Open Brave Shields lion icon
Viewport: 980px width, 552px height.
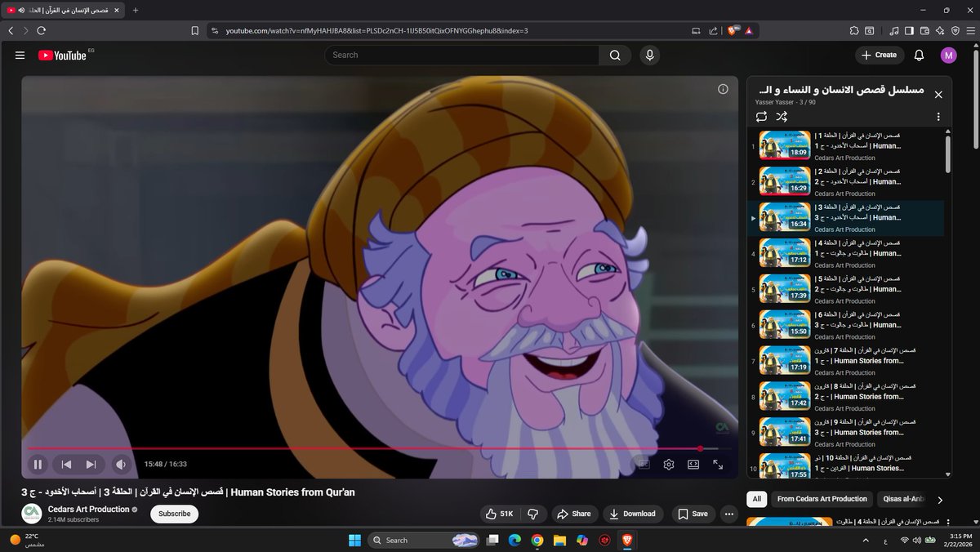733,30
